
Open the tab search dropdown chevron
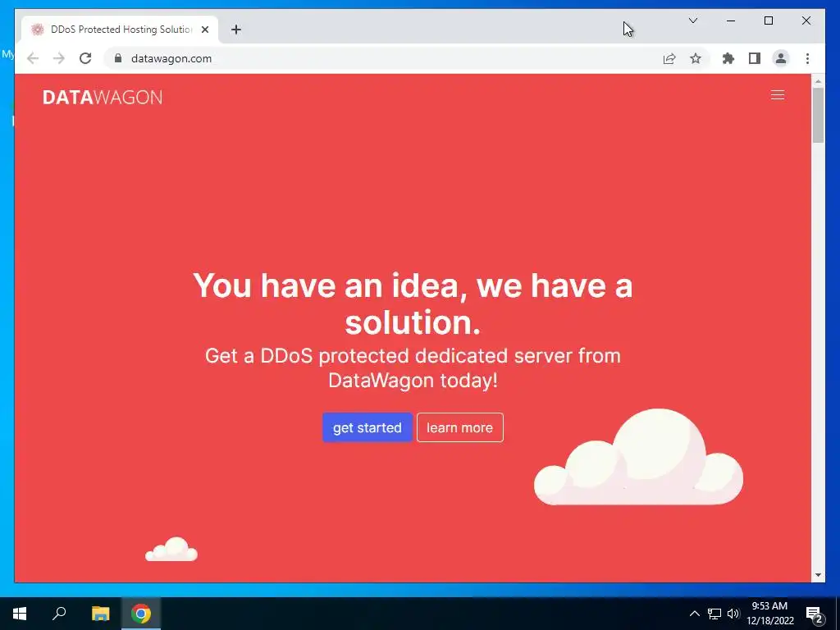pyautogui.click(x=692, y=21)
